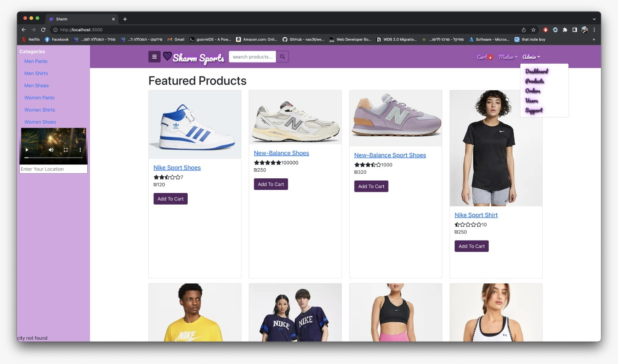Open the hamburger navigation menu

pos(154,56)
